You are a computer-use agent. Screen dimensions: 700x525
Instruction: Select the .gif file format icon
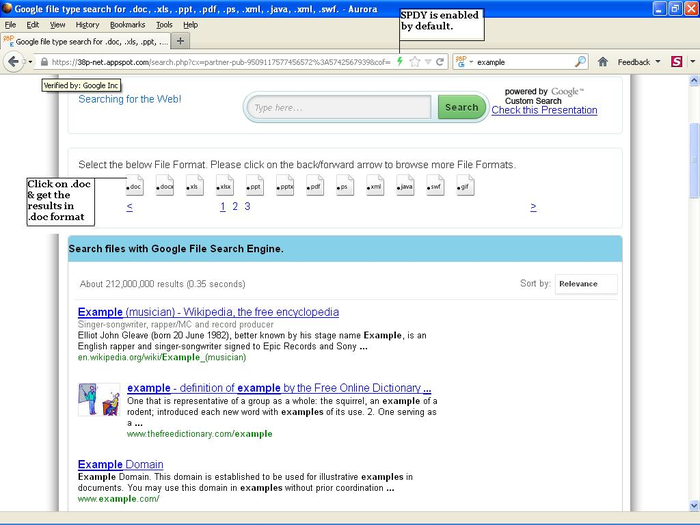(x=465, y=185)
